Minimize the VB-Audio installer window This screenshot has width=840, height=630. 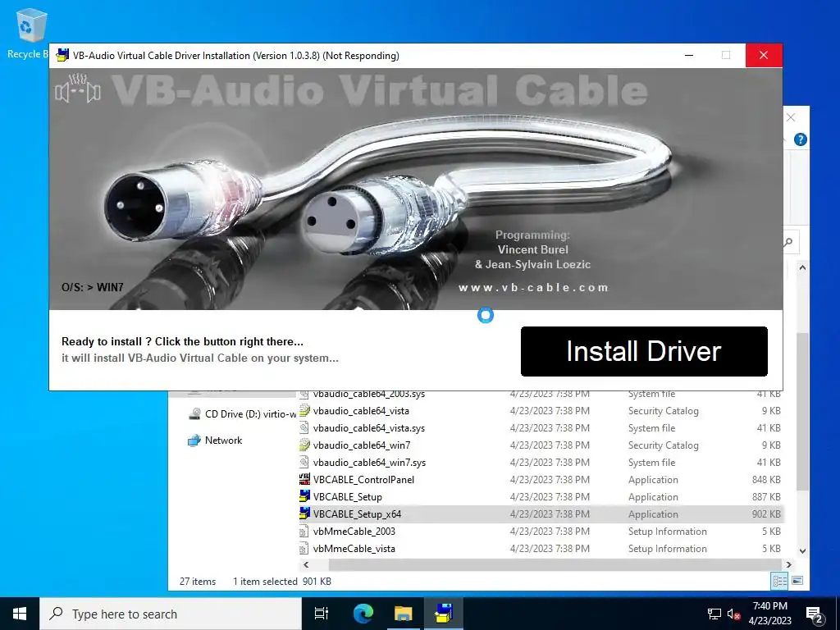689,55
